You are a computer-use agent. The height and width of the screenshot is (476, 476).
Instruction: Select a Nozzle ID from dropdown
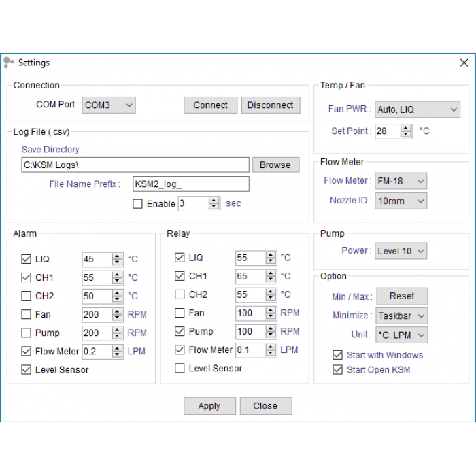pyautogui.click(x=401, y=201)
